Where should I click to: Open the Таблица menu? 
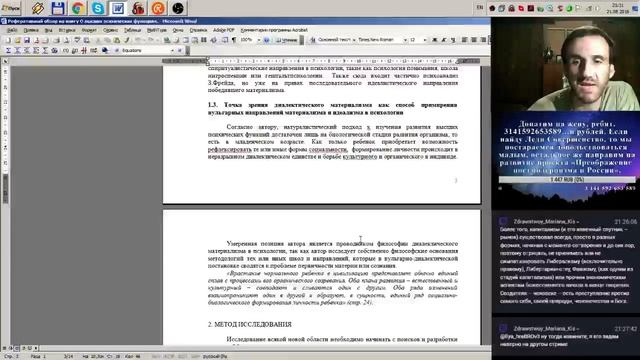coord(133,30)
